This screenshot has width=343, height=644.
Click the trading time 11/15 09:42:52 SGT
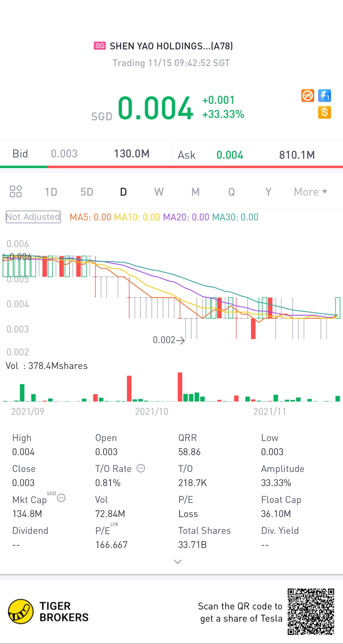(171, 63)
